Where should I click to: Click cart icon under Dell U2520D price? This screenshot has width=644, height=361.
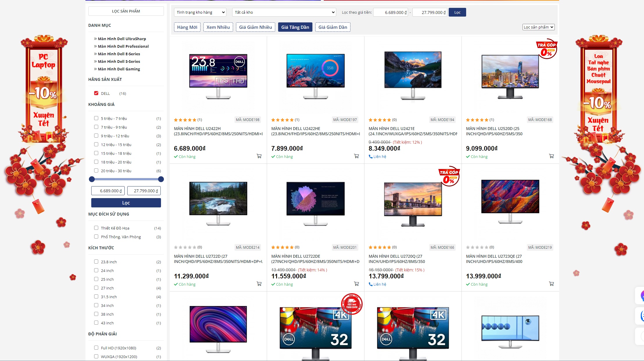[x=551, y=156]
